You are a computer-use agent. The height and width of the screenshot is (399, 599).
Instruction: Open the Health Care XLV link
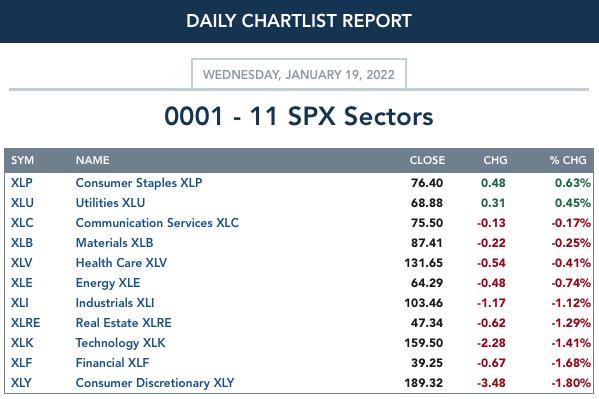click(x=121, y=263)
